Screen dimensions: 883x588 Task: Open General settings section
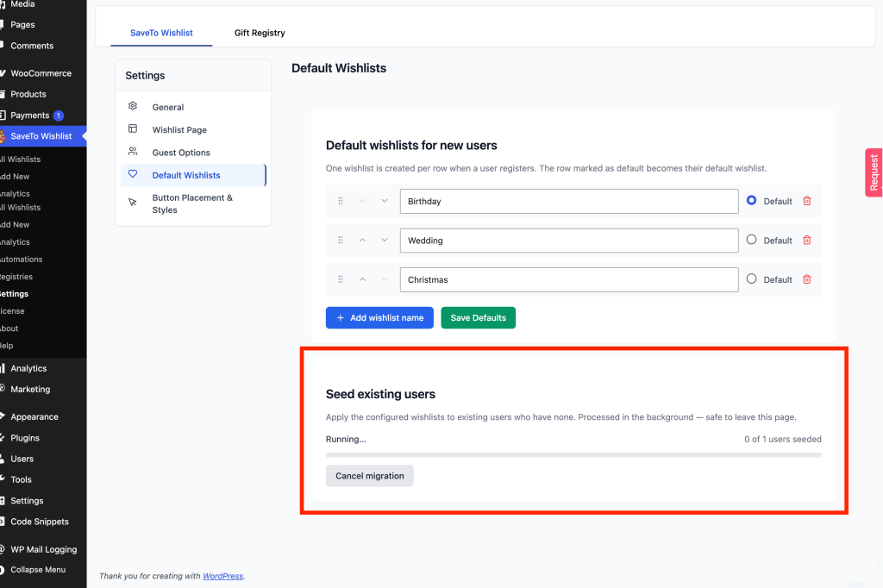tap(193, 107)
